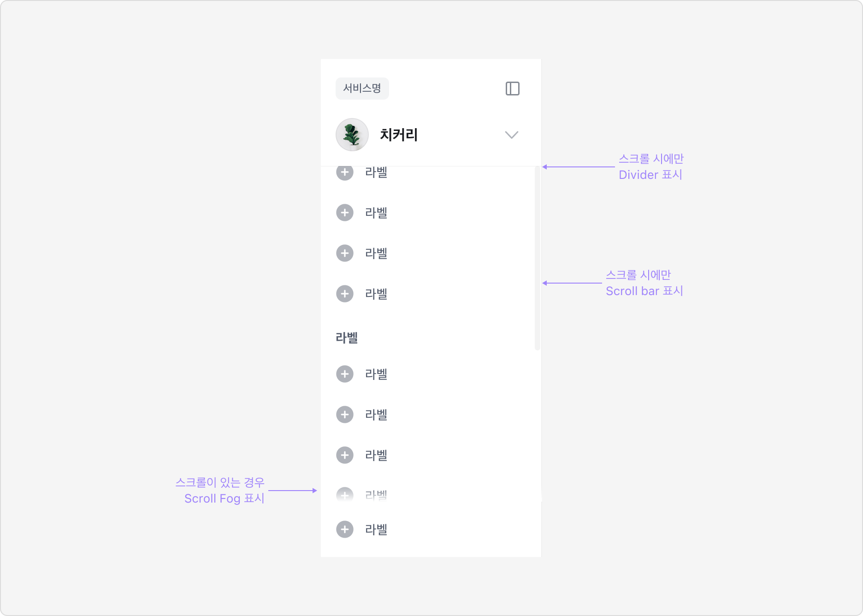Click the third plus icon below bold 라벨 header
This screenshot has height=616, width=863.
[345, 455]
